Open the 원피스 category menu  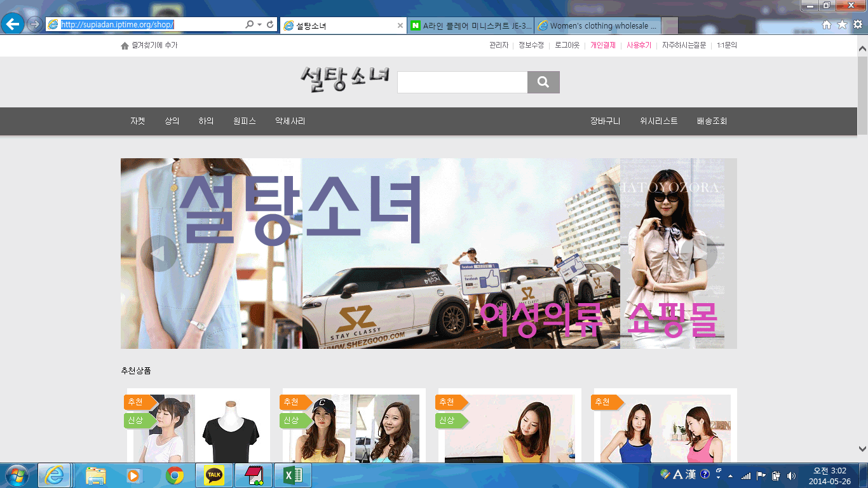245,121
